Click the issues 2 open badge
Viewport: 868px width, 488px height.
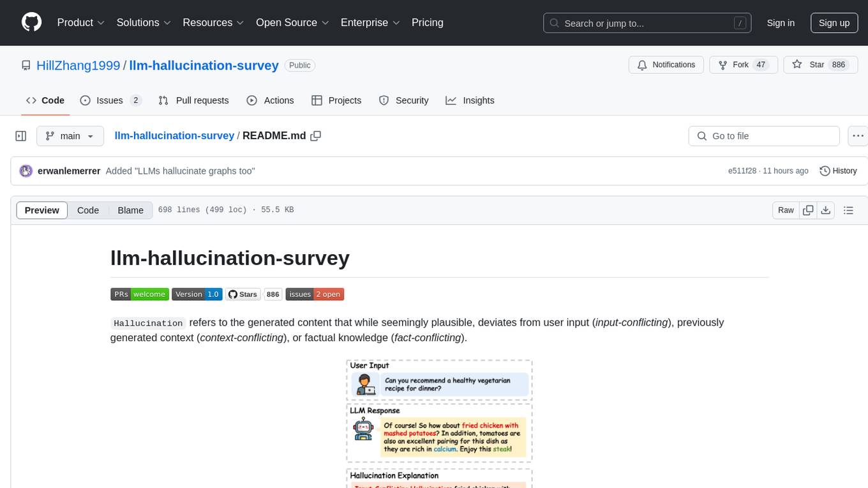pos(315,294)
